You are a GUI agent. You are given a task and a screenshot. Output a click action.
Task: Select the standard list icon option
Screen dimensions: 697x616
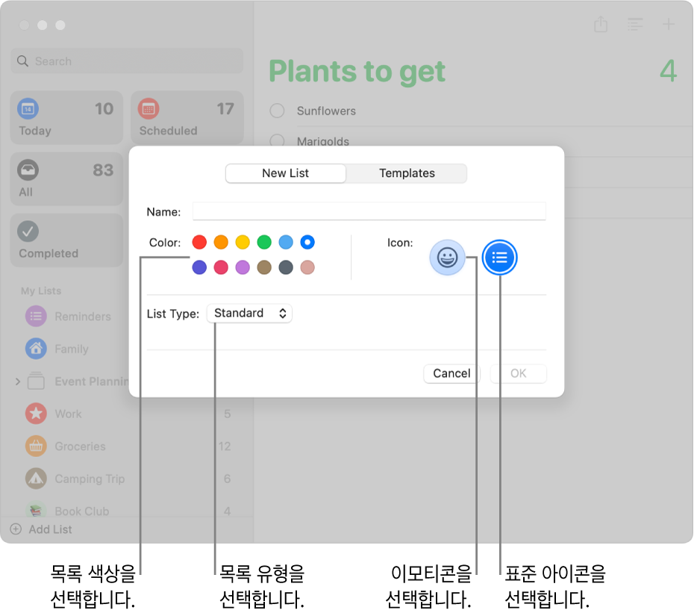pos(500,258)
